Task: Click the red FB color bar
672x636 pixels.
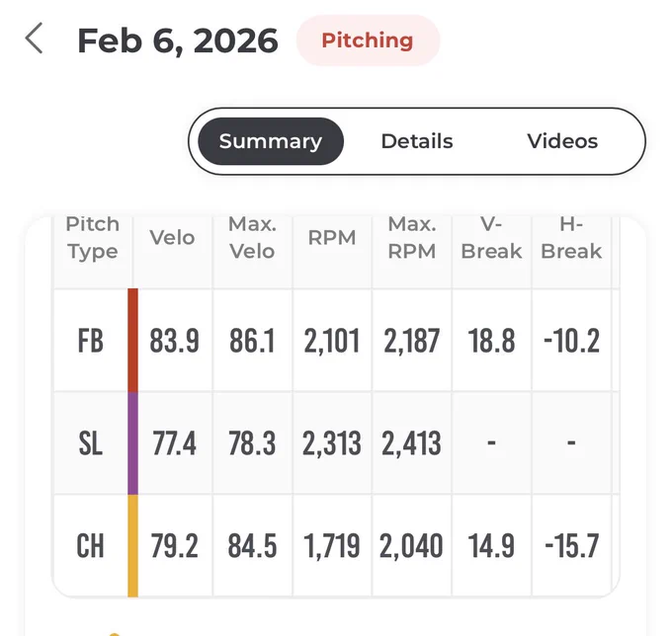Action: coord(132,340)
